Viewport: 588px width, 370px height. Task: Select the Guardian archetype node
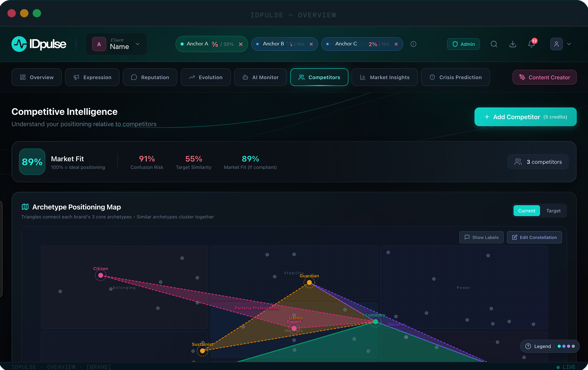309,283
